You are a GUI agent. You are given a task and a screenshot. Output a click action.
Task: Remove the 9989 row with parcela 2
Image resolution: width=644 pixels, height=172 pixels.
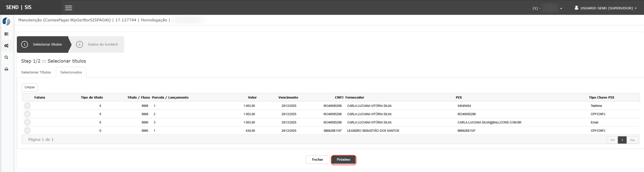27,114
